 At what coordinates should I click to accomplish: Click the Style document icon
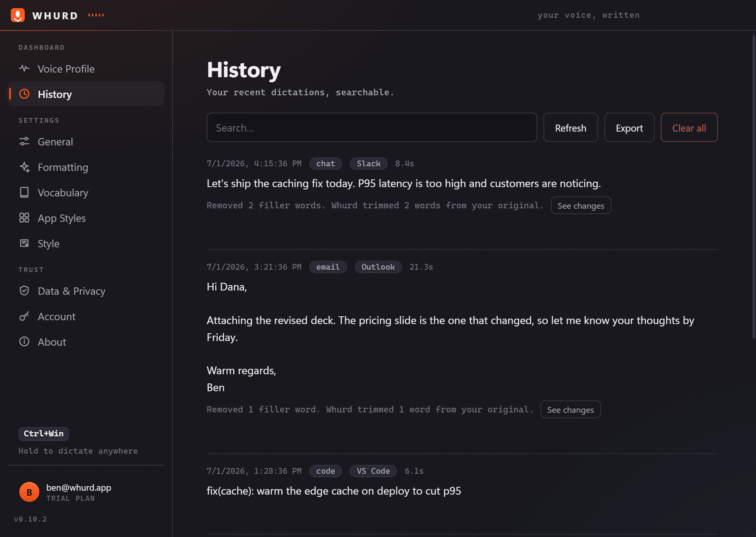pos(24,243)
